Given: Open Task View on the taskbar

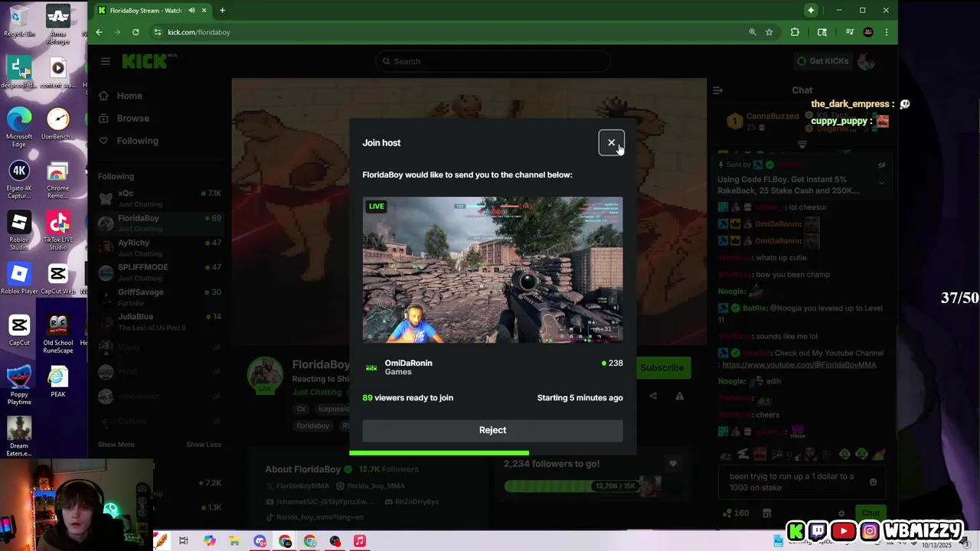Looking at the screenshot, I should (x=184, y=541).
